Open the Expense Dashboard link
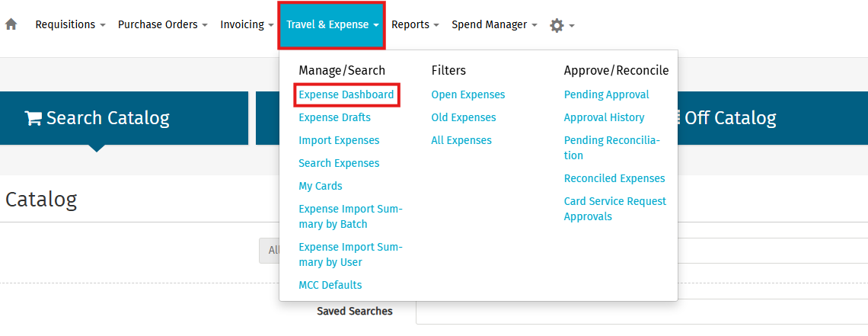Viewport: 868px width, 336px height. tap(346, 94)
